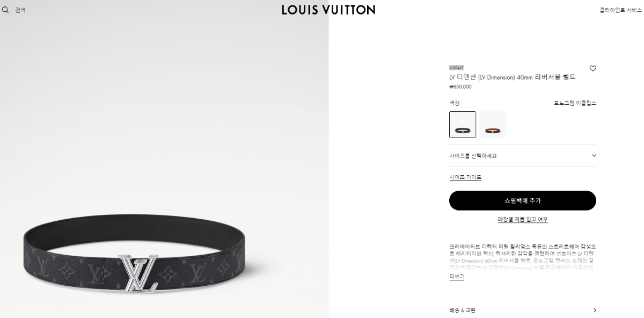Check 매장별 제품 입고 여부 link
This screenshot has height=318, width=644.
pos(523,219)
